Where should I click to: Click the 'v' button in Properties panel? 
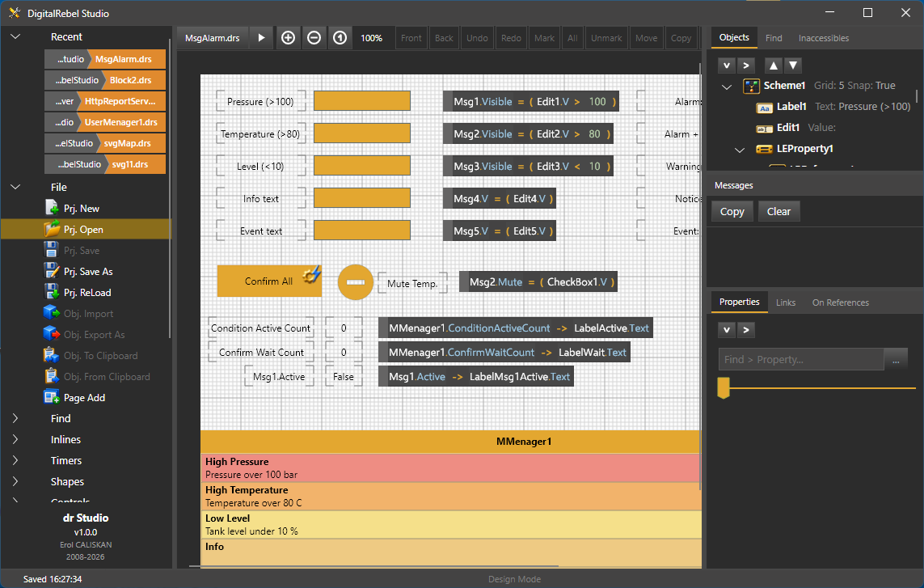727,330
